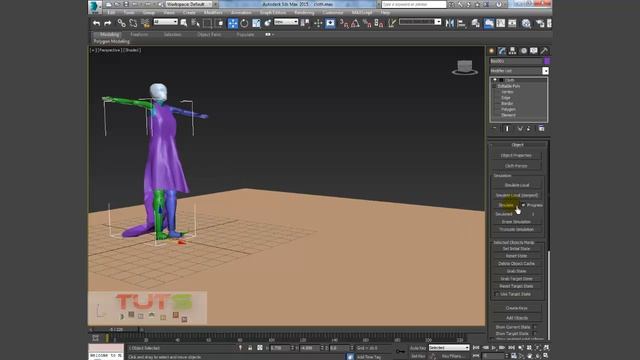The width and height of the screenshot is (640, 360).
Task: Click the Redo arrow in main toolbar
Action: (x=108, y=23)
